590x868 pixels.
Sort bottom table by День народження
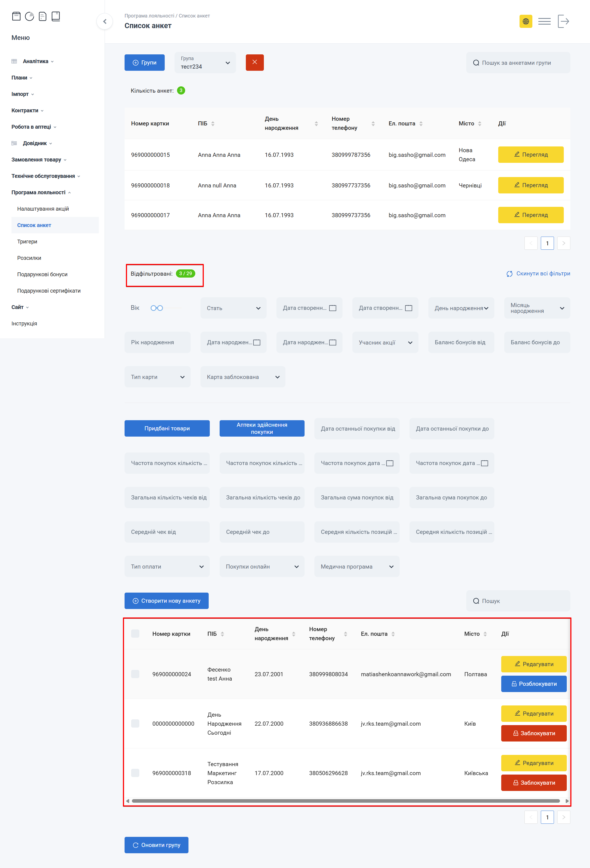[x=294, y=634]
